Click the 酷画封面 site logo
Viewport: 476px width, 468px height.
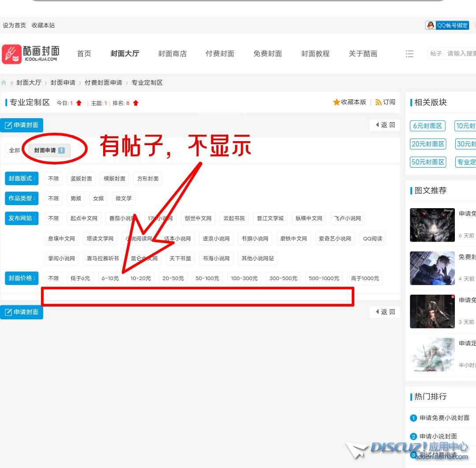pos(31,54)
